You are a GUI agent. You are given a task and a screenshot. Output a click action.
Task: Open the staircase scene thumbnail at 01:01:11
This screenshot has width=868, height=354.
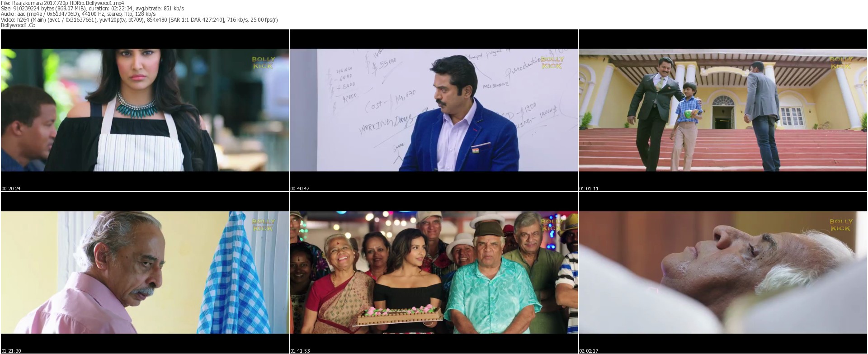[x=723, y=110]
